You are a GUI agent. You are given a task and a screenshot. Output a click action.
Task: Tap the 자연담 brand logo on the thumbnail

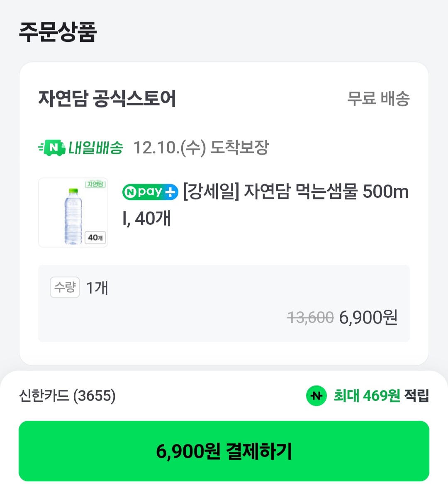(x=95, y=184)
